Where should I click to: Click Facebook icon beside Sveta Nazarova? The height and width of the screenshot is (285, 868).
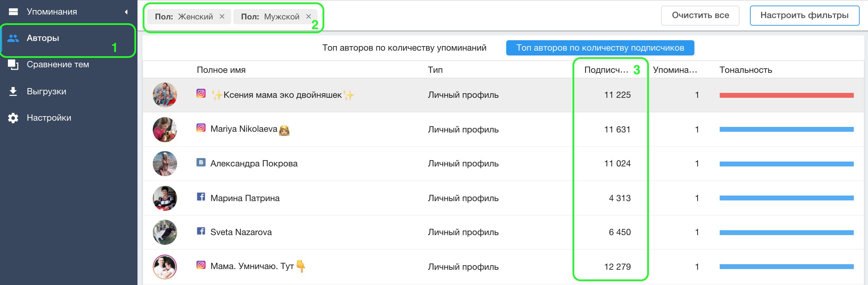(201, 231)
